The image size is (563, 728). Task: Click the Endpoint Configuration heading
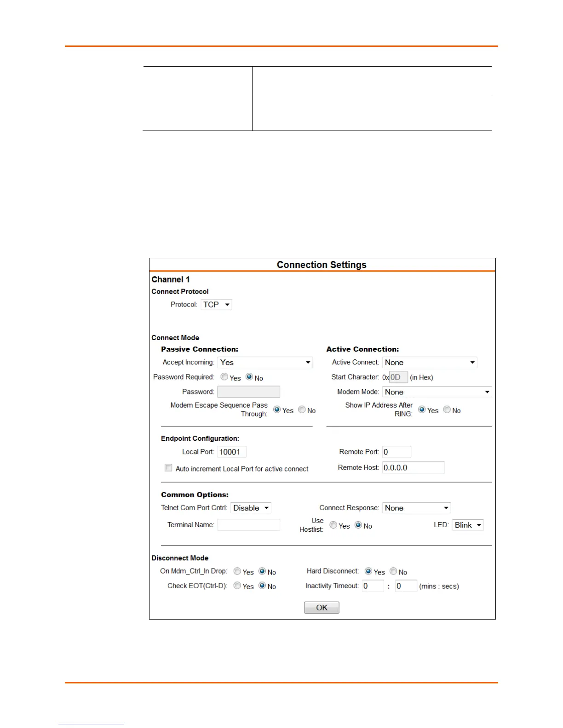(x=200, y=438)
